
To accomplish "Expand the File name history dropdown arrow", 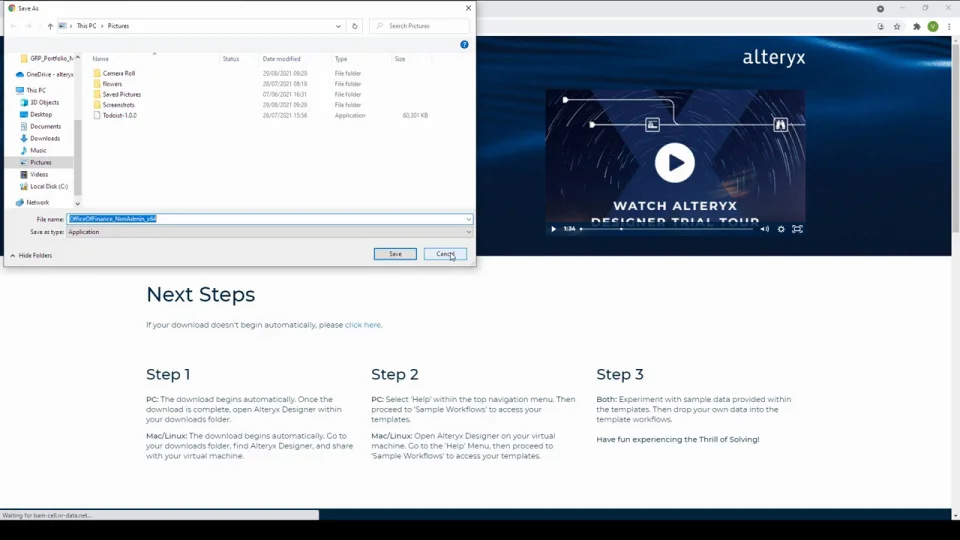I will coord(468,219).
